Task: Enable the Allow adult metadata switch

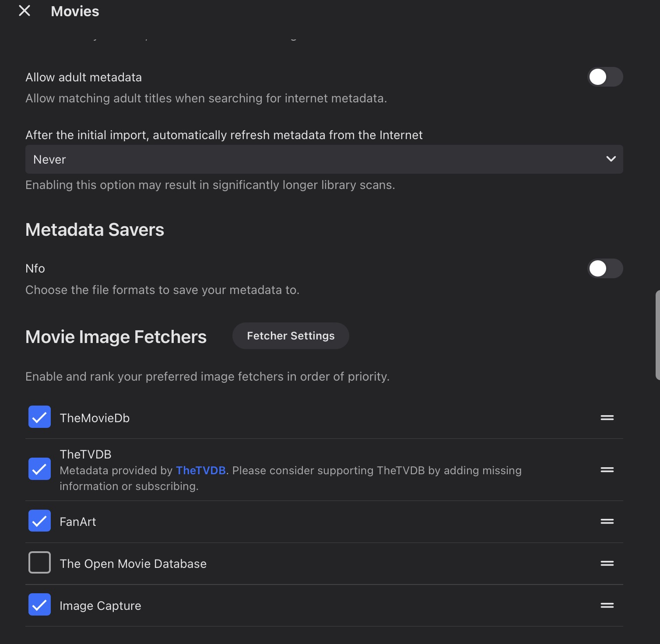Action: click(x=605, y=77)
